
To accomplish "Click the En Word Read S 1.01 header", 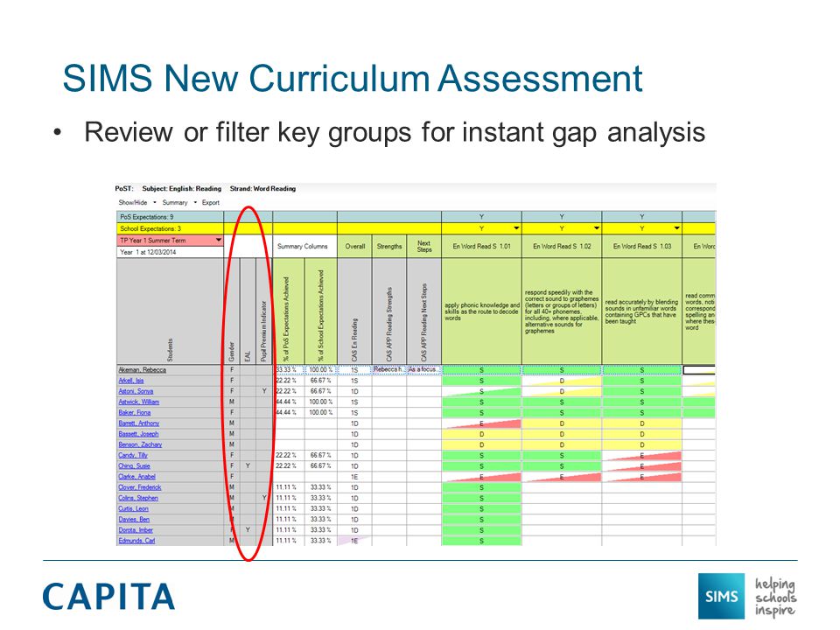I will click(481, 247).
